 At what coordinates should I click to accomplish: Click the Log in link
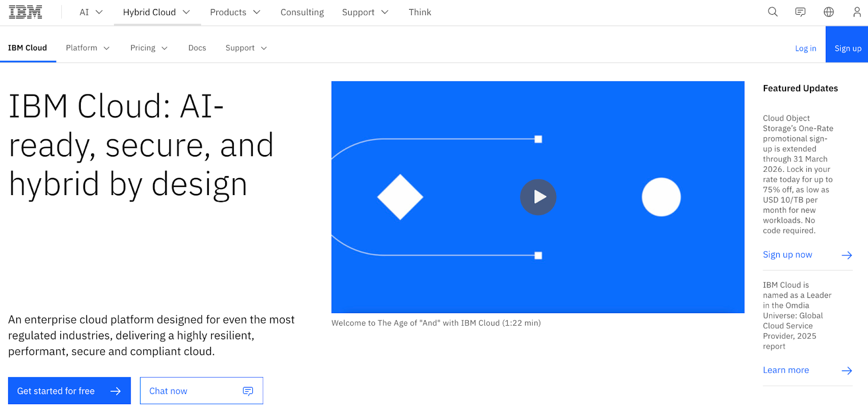[806, 48]
